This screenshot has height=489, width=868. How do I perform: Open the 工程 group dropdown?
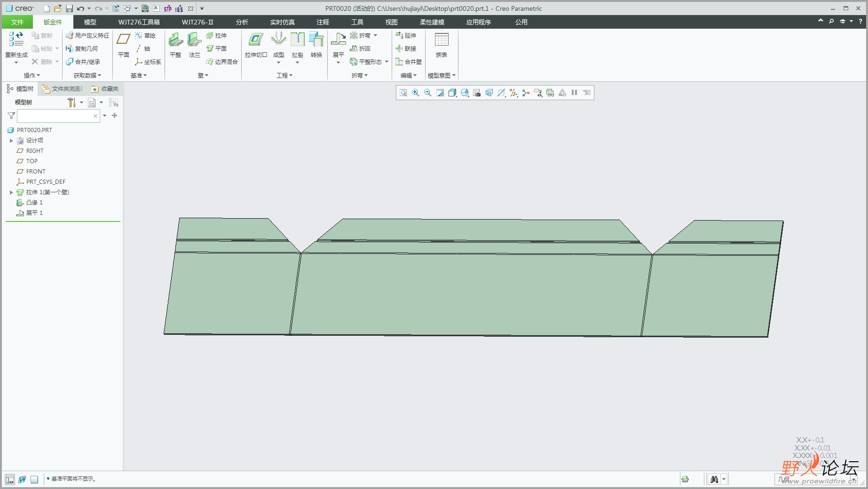click(284, 75)
